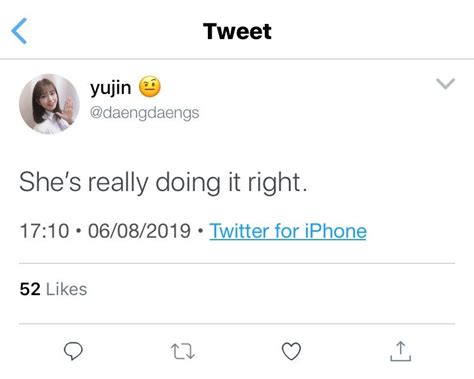Click the tweet text 'She's really doing it right.'
The image size is (474, 379).
163,183
